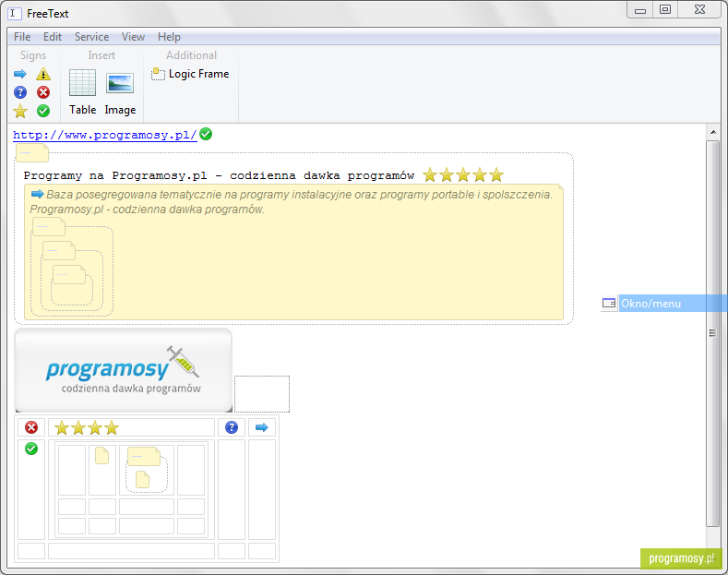Click the text 'Programosy.pl - codzienna dawka programów.'

(148, 210)
